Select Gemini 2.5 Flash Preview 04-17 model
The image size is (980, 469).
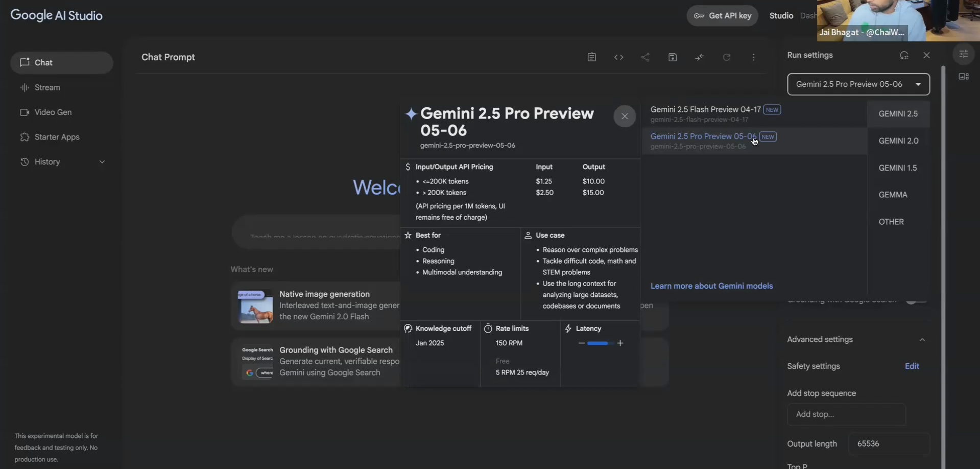(705, 110)
